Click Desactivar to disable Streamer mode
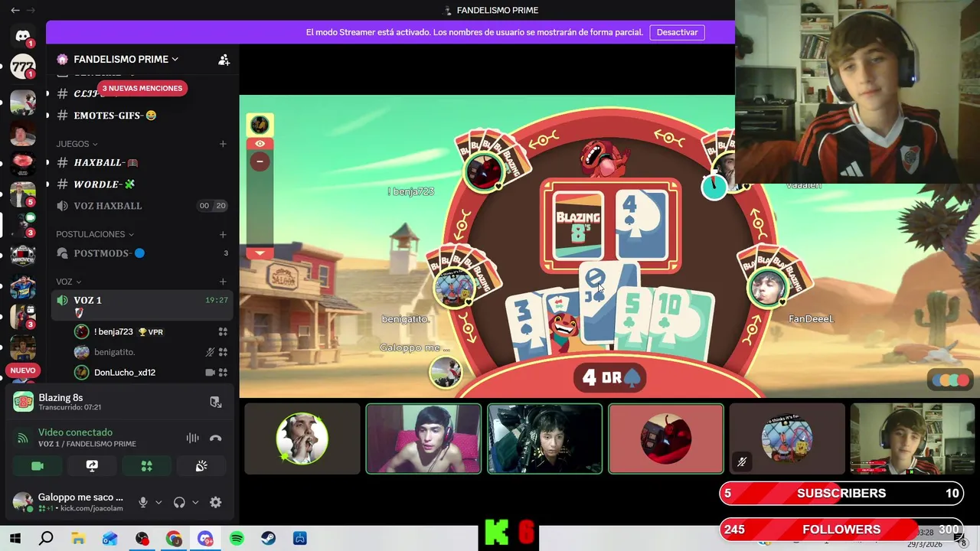Viewport: 980px width, 551px height. [677, 32]
